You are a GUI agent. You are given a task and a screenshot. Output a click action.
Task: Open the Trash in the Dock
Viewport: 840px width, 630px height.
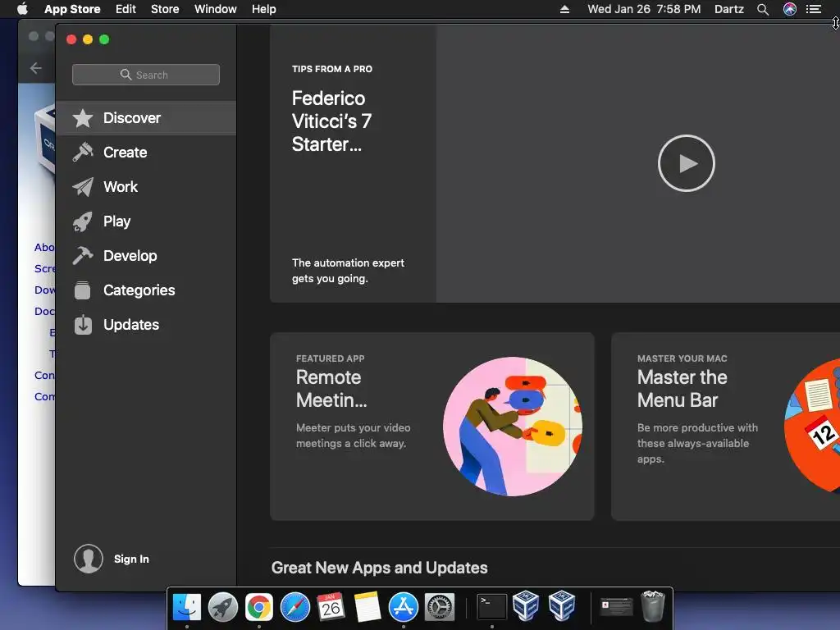tap(652, 606)
